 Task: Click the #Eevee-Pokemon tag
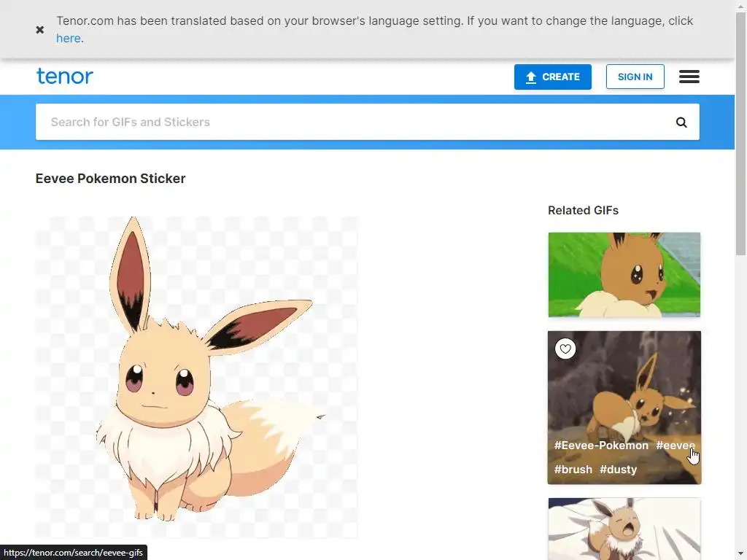pyautogui.click(x=601, y=446)
